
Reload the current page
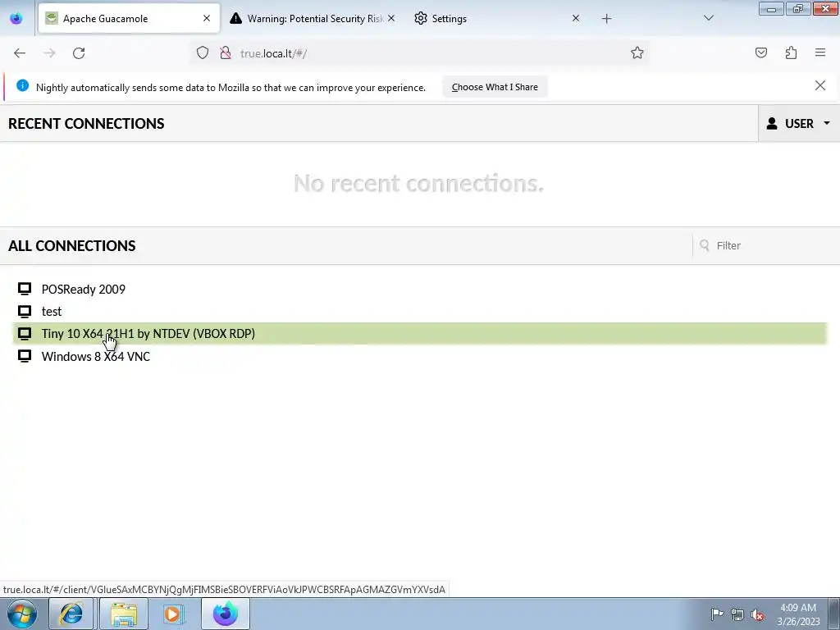[79, 53]
